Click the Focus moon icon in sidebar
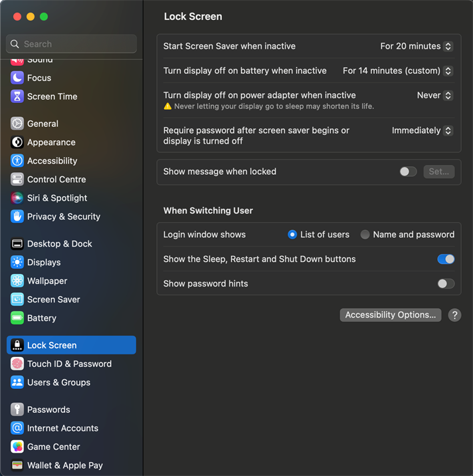 coord(17,78)
